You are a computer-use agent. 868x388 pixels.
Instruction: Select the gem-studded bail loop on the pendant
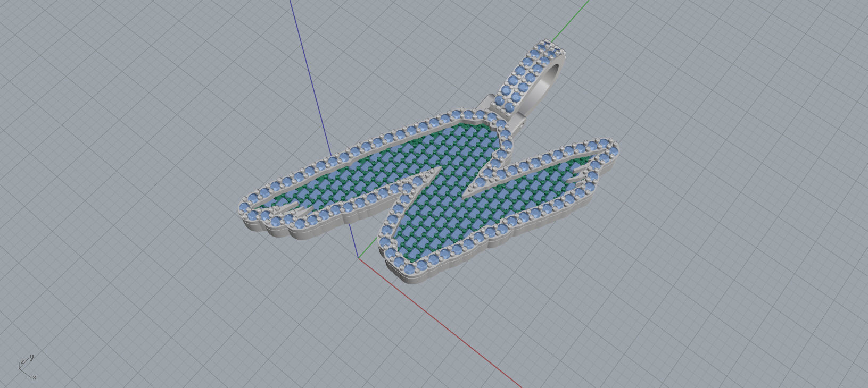(528, 78)
